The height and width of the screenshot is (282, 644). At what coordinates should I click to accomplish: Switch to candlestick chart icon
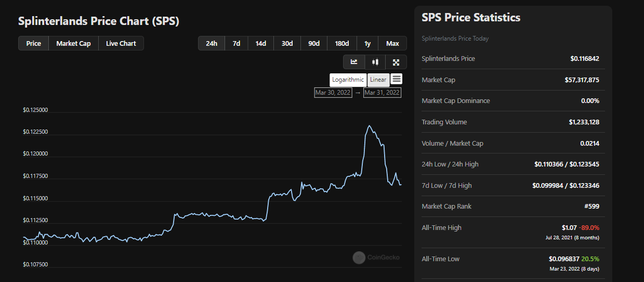pos(375,62)
